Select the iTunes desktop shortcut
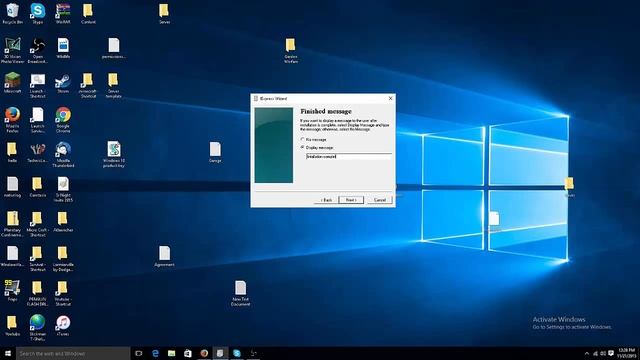 point(63,325)
